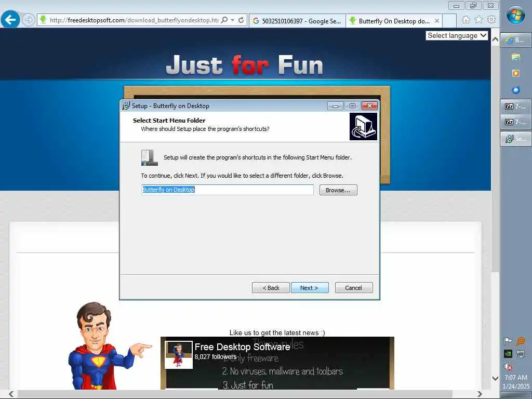This screenshot has width=532, height=399.
Task: Select the first 7-Zip taskbar button
Action: [516, 107]
